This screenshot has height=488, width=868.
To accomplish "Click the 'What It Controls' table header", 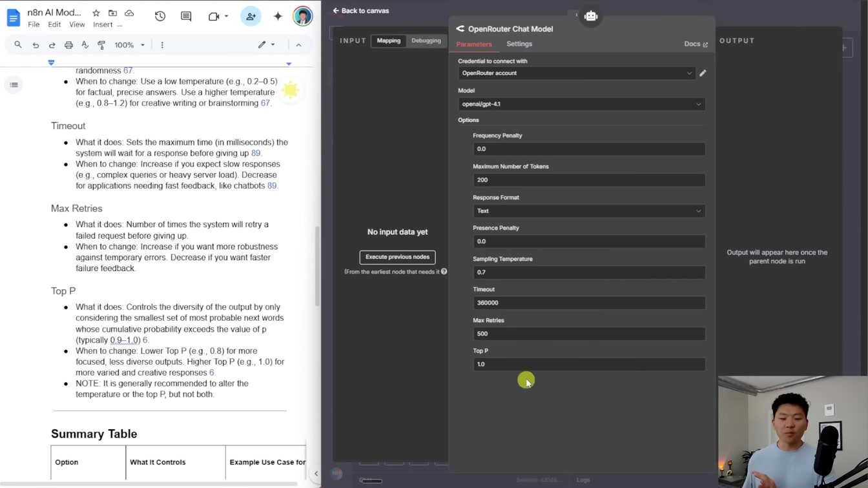I will [x=158, y=462].
